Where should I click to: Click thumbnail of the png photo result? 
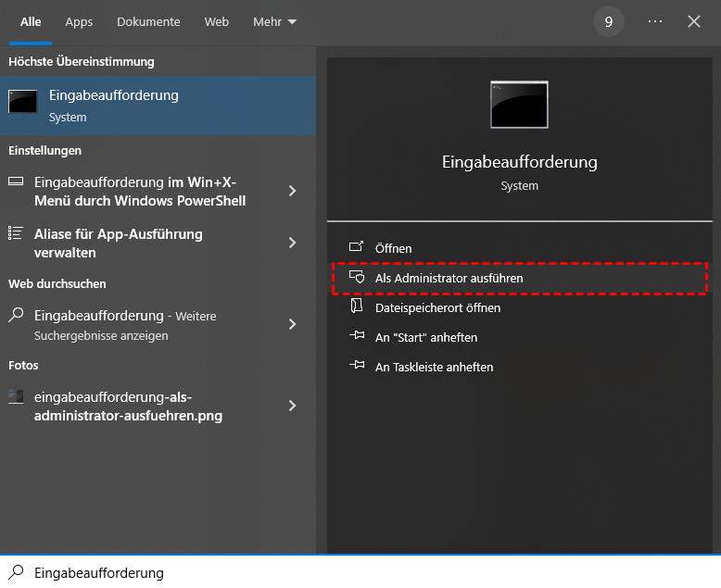16,396
